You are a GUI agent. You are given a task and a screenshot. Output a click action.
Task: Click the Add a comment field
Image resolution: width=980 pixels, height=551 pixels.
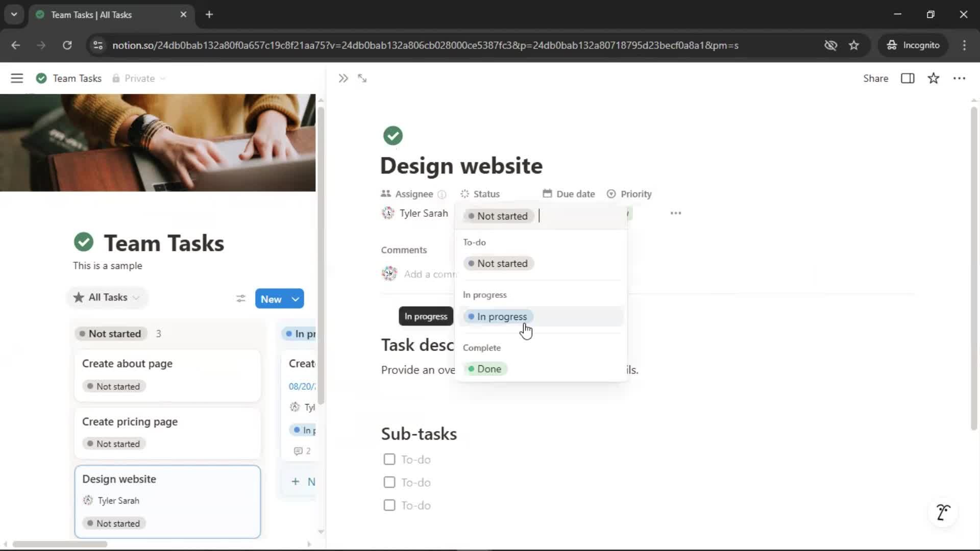[x=430, y=274]
